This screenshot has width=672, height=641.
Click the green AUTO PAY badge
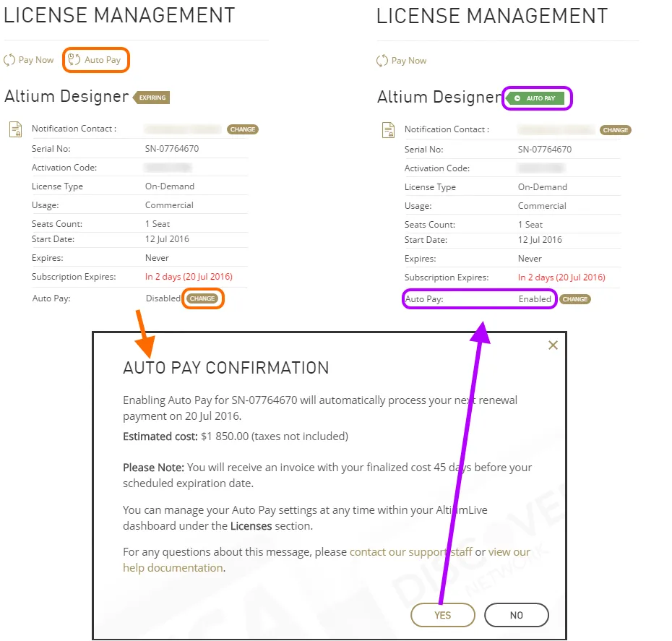[x=535, y=98]
